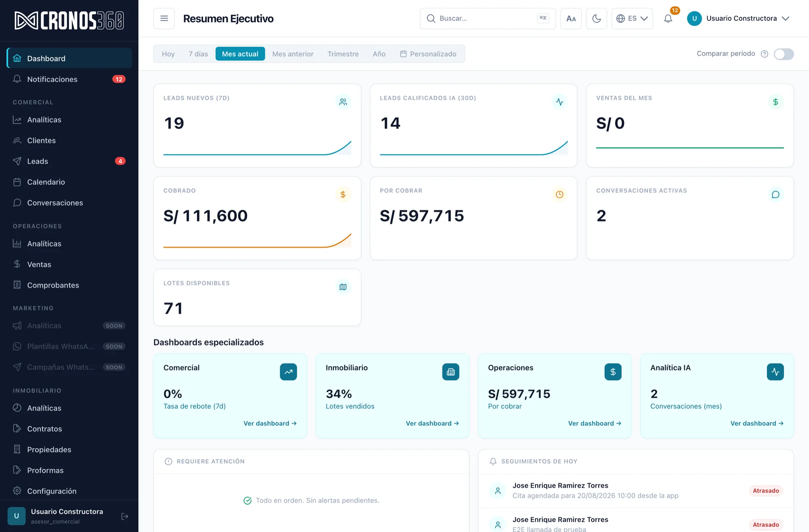
Task: Click pulse icon on Leads Calificados IA card
Action: click(559, 102)
